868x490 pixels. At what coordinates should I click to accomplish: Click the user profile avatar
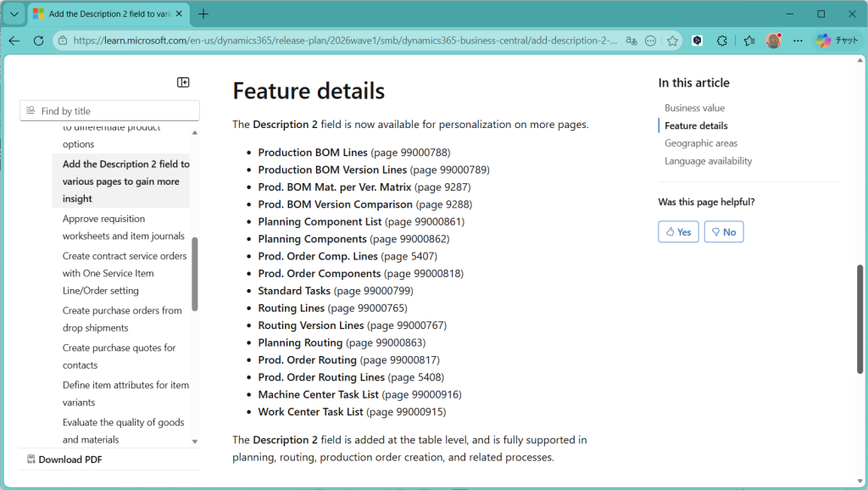[x=773, y=41]
